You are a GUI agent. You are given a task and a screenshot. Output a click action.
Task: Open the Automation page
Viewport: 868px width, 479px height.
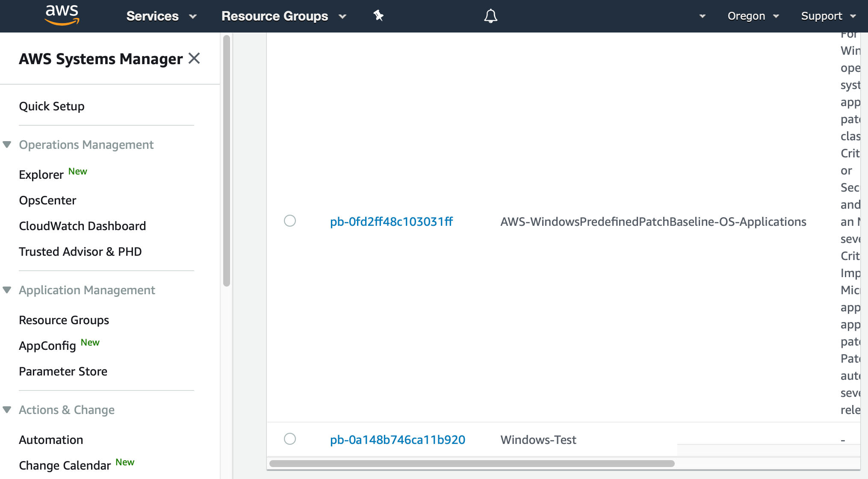point(51,439)
